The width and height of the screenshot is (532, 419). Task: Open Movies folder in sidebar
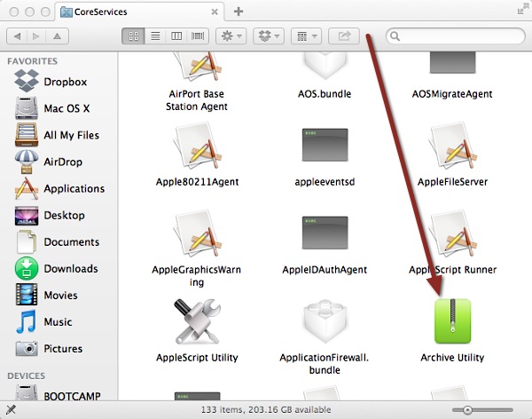46,295
